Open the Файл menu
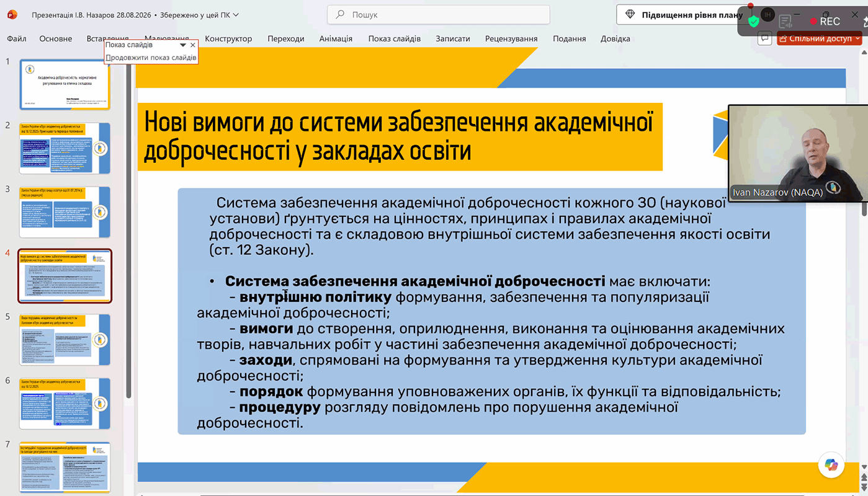This screenshot has height=496, width=868. click(17, 38)
